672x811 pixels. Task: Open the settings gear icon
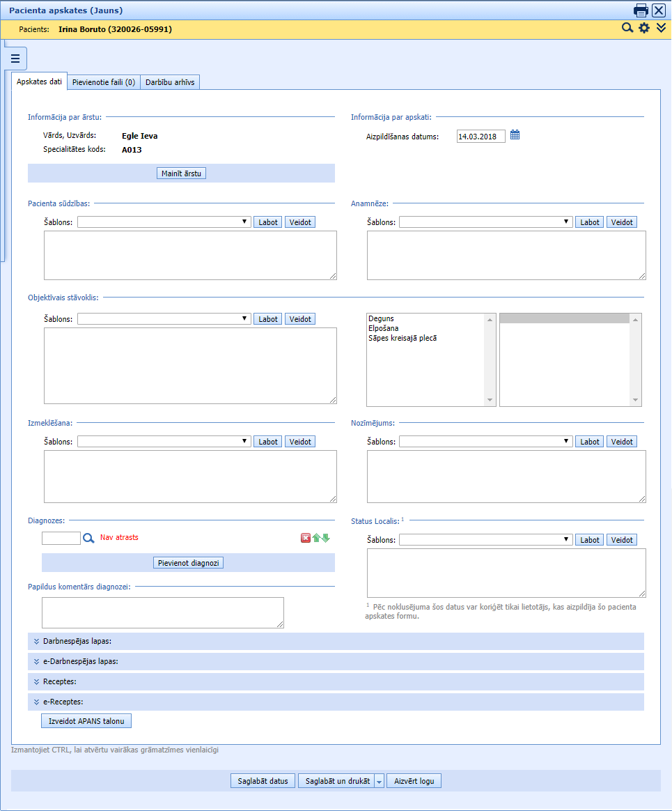tap(644, 28)
